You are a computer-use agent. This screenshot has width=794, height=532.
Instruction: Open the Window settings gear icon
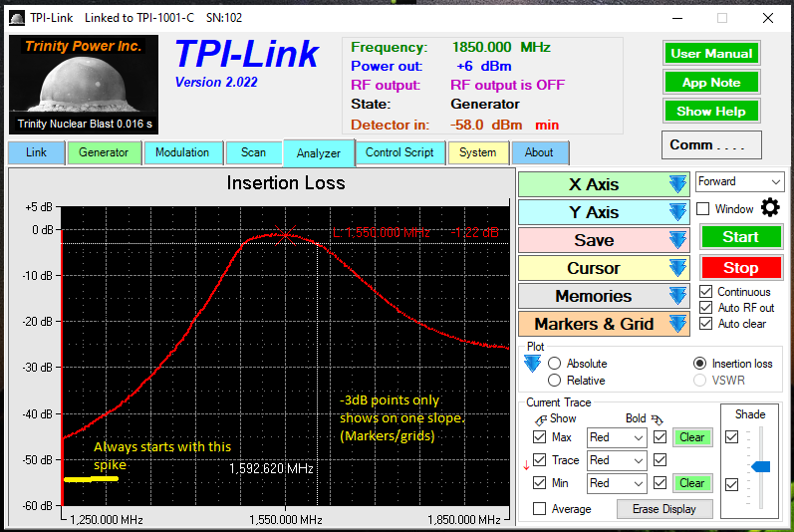770,207
